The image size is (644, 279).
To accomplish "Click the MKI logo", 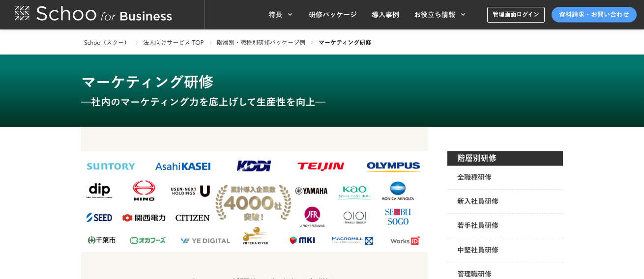I will (x=302, y=240).
